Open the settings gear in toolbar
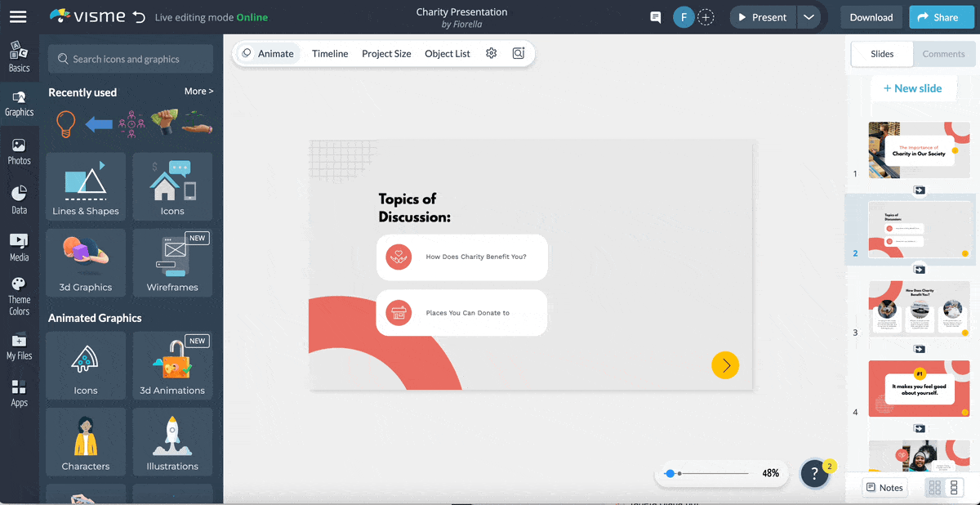The height and width of the screenshot is (505, 980). tap(491, 53)
